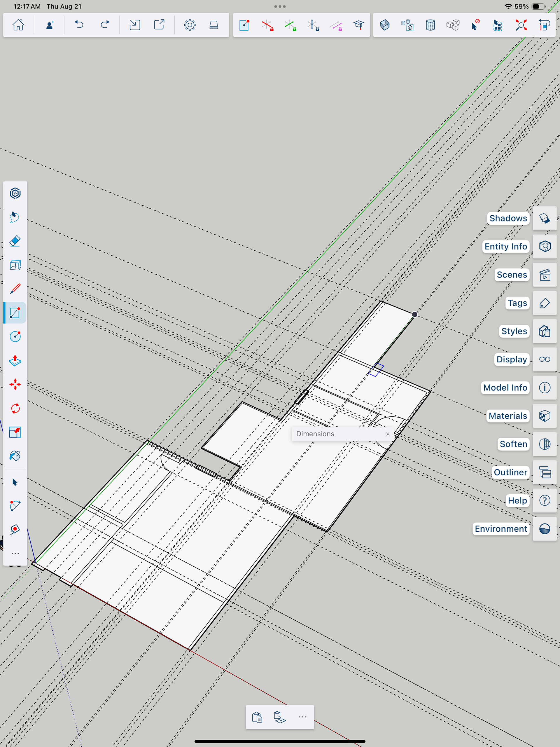Toggle the red axis lock
Viewport: 560px width, 747px height.
(267, 25)
